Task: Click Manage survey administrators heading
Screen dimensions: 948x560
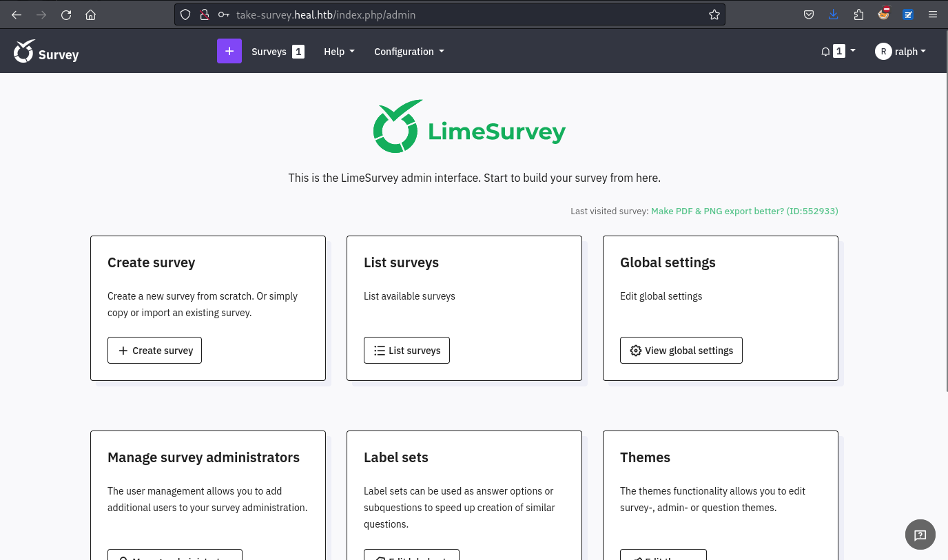Action: [x=203, y=457]
